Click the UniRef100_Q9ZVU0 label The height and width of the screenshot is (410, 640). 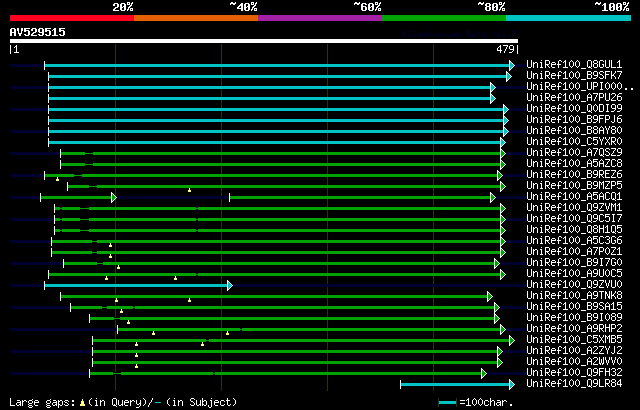574,285
